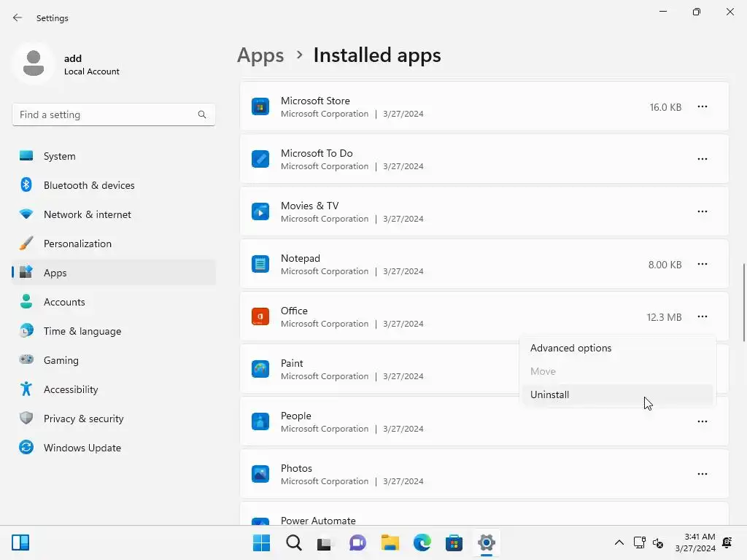Click the network status tray icon
Image resolution: width=747 pixels, height=560 pixels.
pos(639,542)
